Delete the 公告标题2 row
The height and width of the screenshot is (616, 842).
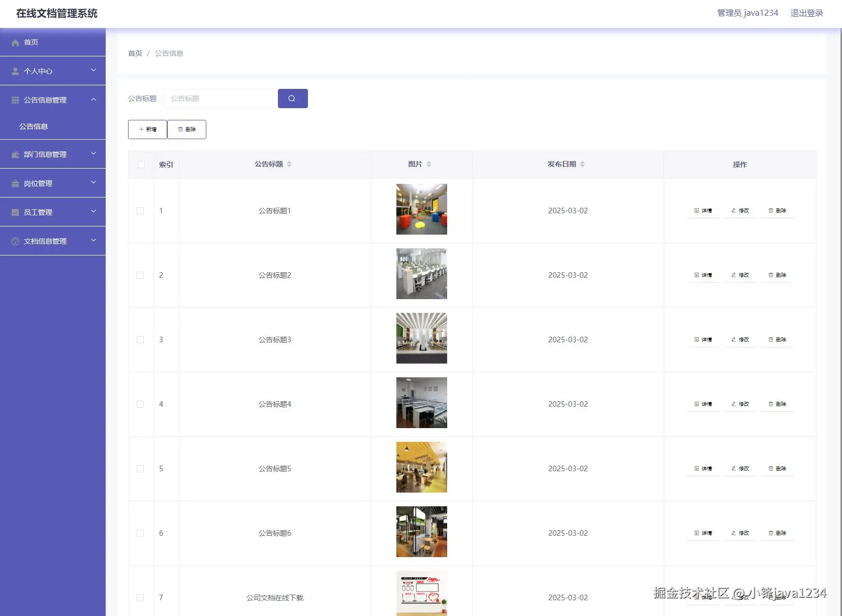click(777, 275)
